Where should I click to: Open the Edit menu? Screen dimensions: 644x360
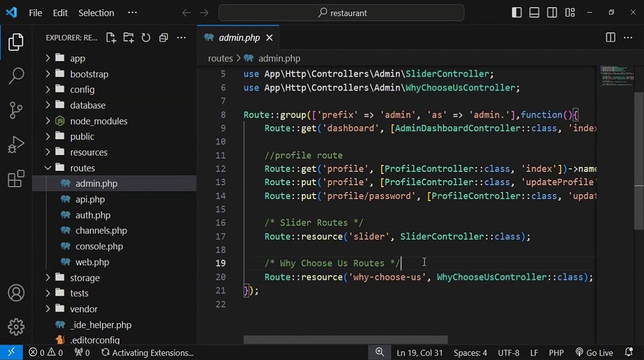click(x=60, y=13)
